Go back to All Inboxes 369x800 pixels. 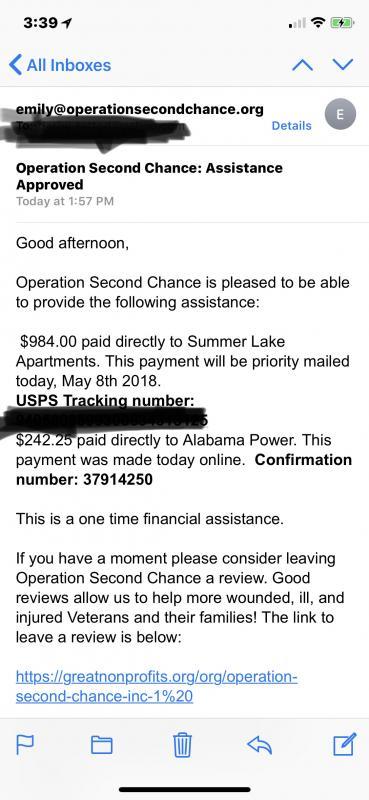[60, 65]
